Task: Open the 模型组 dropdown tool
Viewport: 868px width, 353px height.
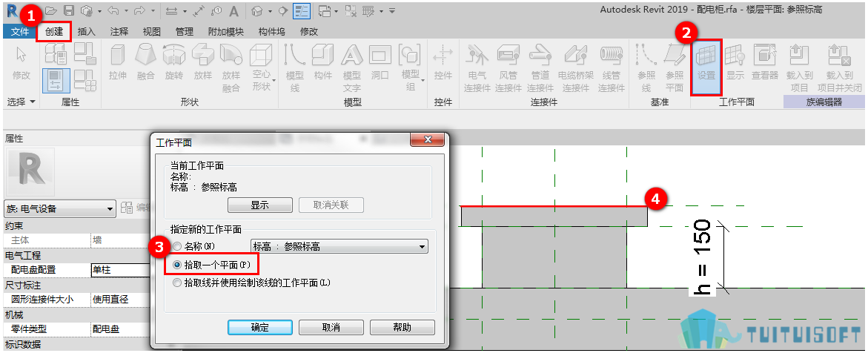Action: point(410,69)
